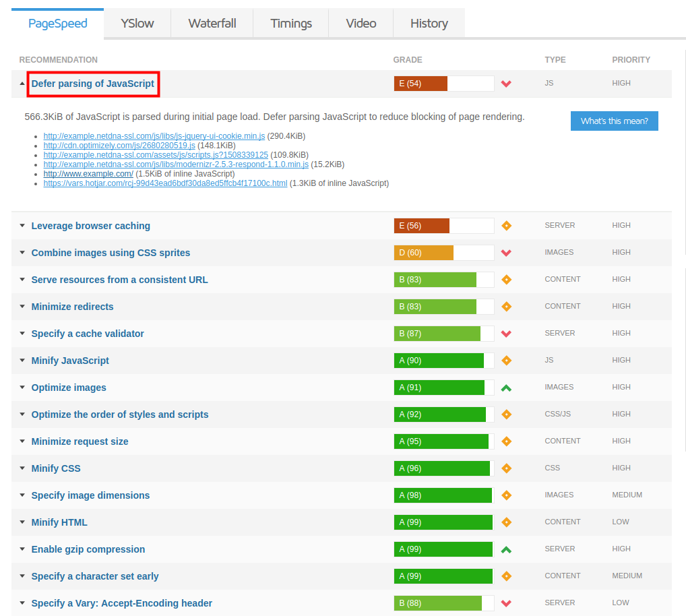Click the orange diamond icon on Minify CSS row
This screenshot has width=686, height=616.
506,468
